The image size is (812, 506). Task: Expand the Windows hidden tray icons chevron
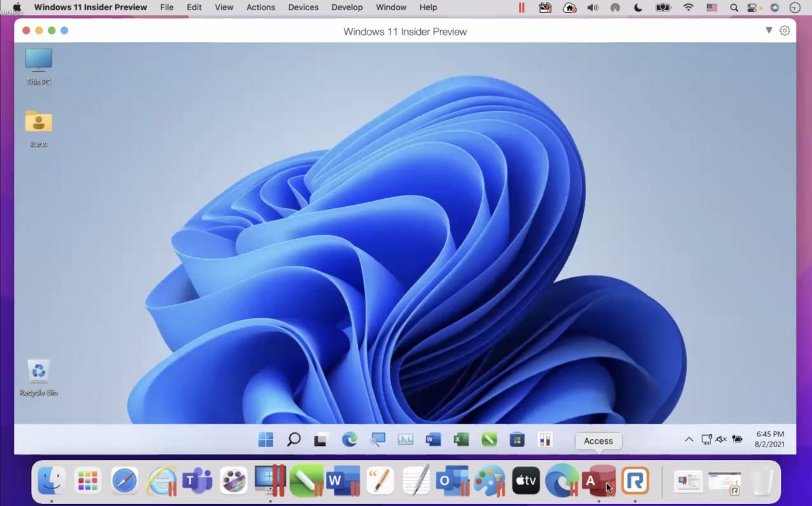coord(689,439)
